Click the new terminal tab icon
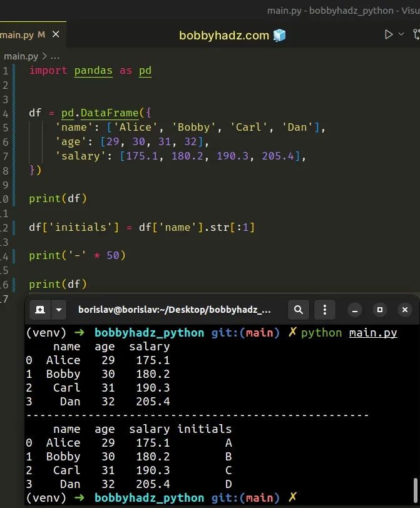 tap(39, 309)
